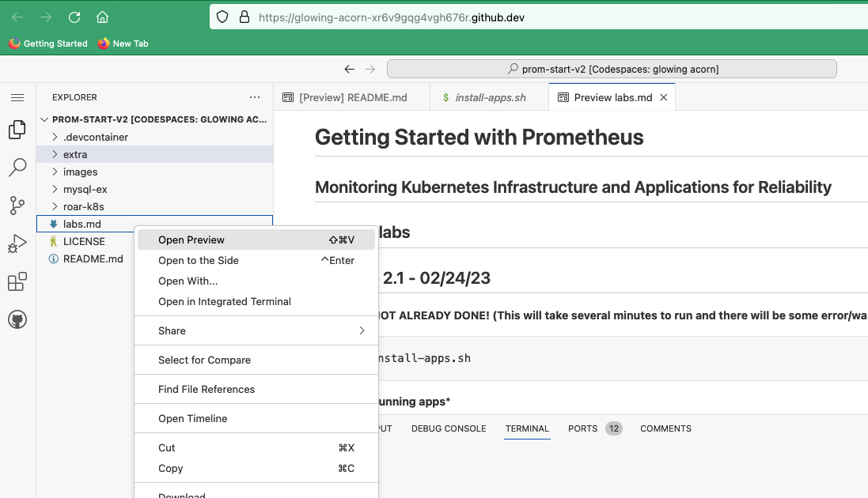868x498 pixels.
Task: Open the Explorer view in activity bar
Action: (x=17, y=130)
